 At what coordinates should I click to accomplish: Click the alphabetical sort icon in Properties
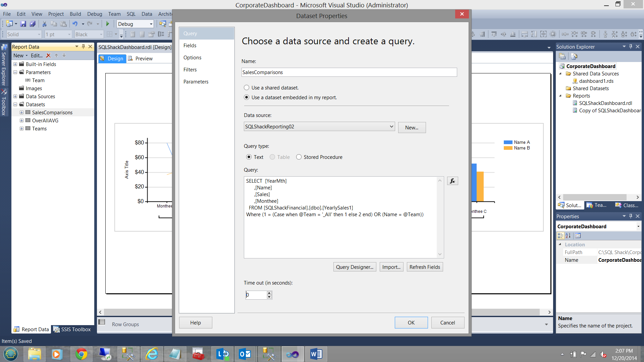tap(568, 236)
